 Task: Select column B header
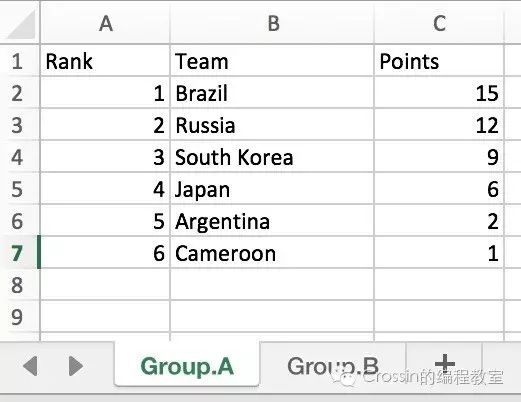coord(272,23)
